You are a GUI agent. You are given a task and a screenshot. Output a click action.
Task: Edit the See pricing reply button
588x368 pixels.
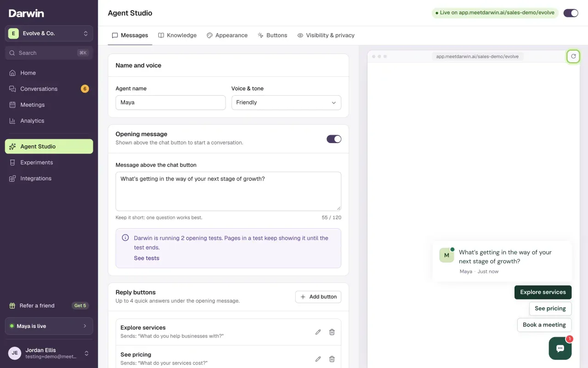[318, 359]
